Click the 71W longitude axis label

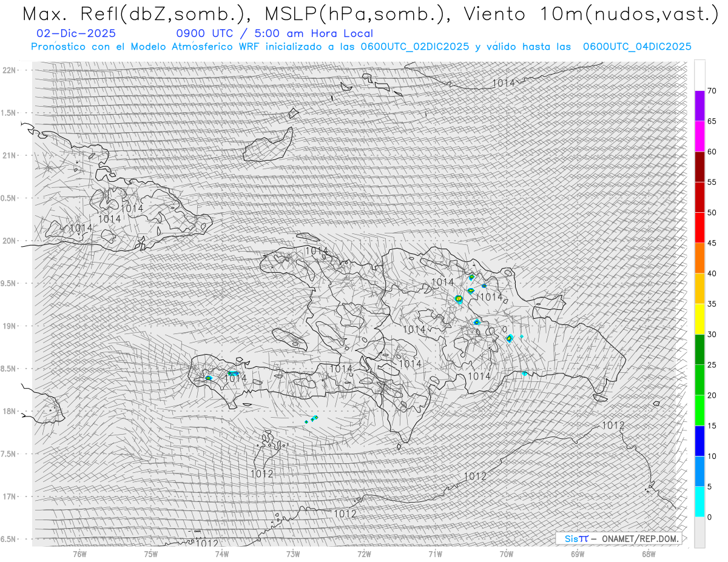435,554
